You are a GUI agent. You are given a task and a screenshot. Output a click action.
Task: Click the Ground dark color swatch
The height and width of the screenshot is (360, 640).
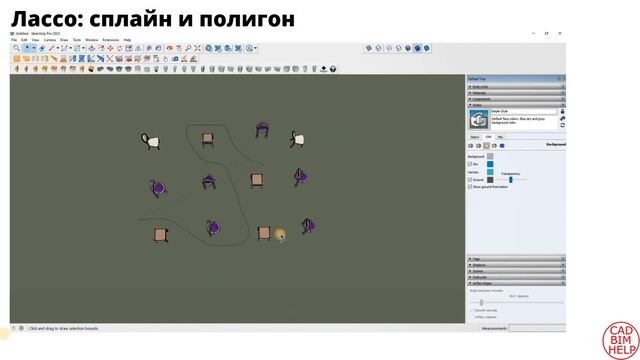490,180
